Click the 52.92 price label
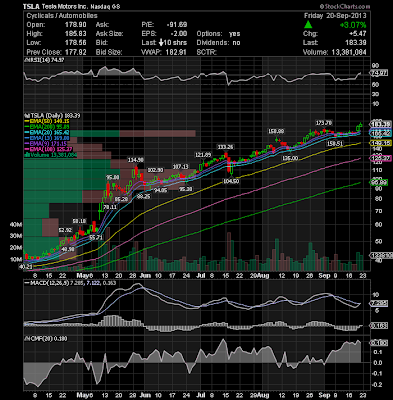The height and width of the screenshot is (400, 393). [x=65, y=230]
